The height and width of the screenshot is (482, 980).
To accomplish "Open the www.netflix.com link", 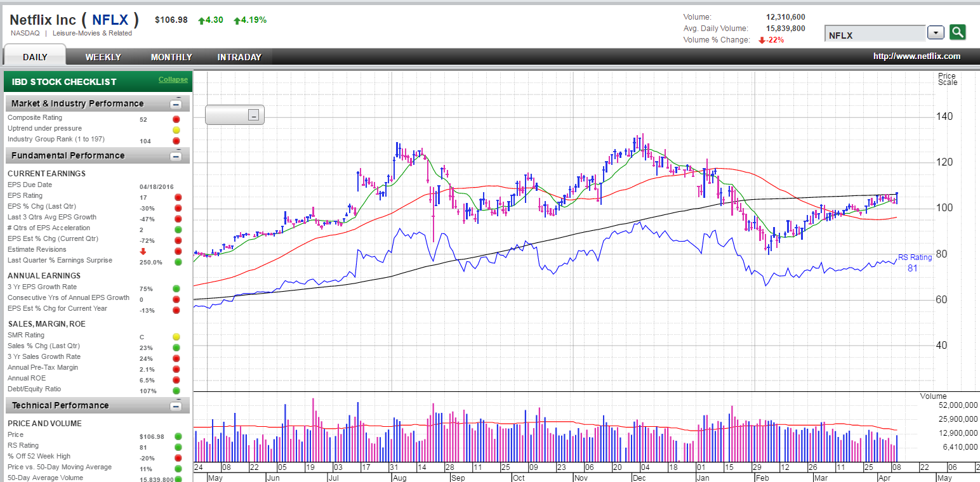I will (x=917, y=56).
